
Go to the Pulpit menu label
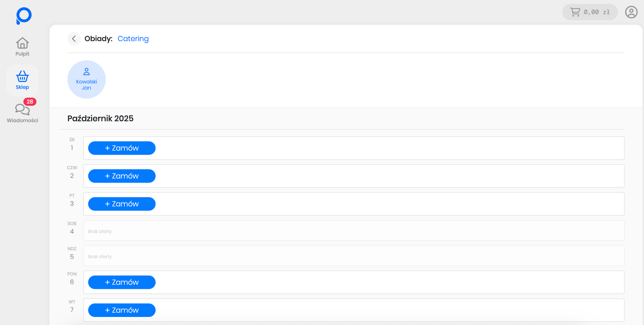click(x=23, y=54)
